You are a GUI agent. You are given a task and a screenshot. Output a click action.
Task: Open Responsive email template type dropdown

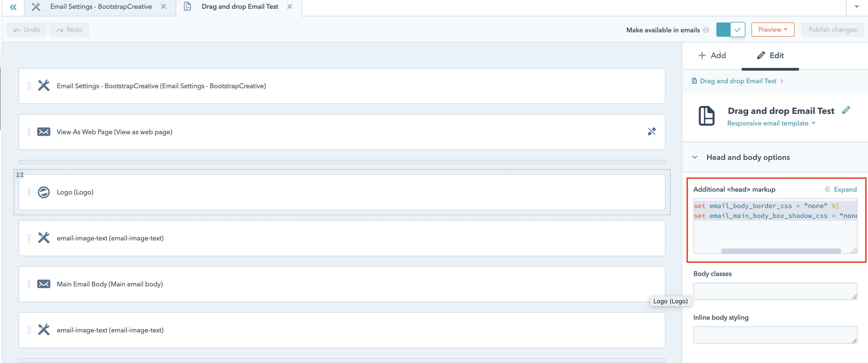pos(771,123)
